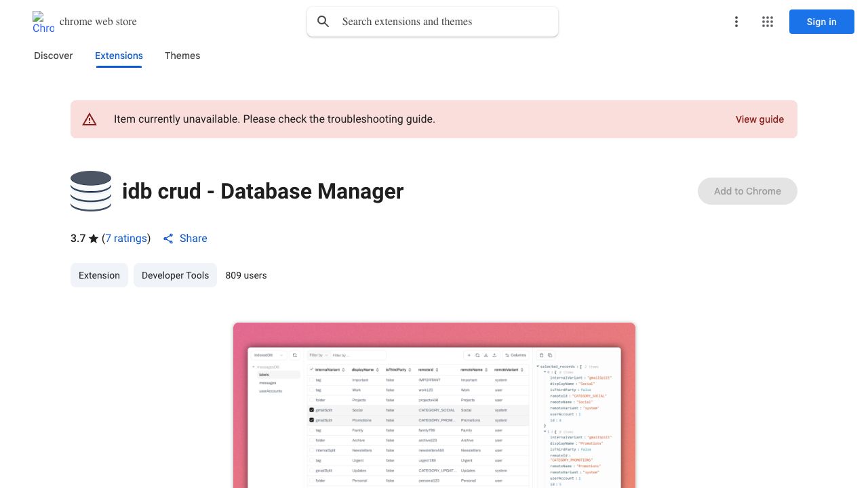Screen dimensions: 868x488
Task: Open the Google apps grid
Action: (x=768, y=22)
